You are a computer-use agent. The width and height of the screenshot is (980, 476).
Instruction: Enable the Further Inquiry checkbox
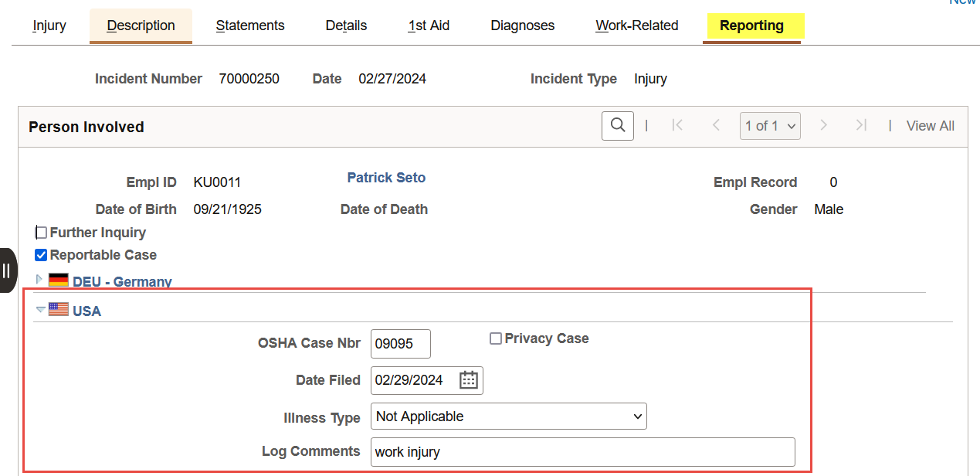[42, 233]
